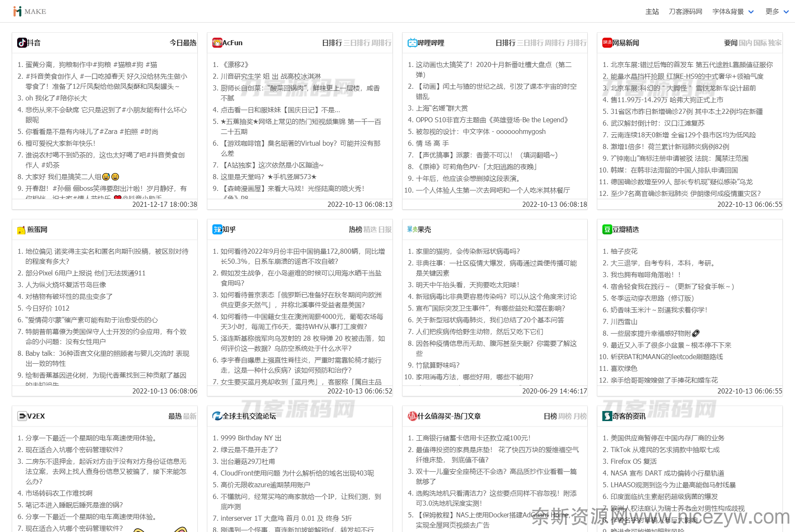Screen dimensions: 795x532
Task: Click the 全球主机交流论坛 icon
Action: [x=217, y=416]
